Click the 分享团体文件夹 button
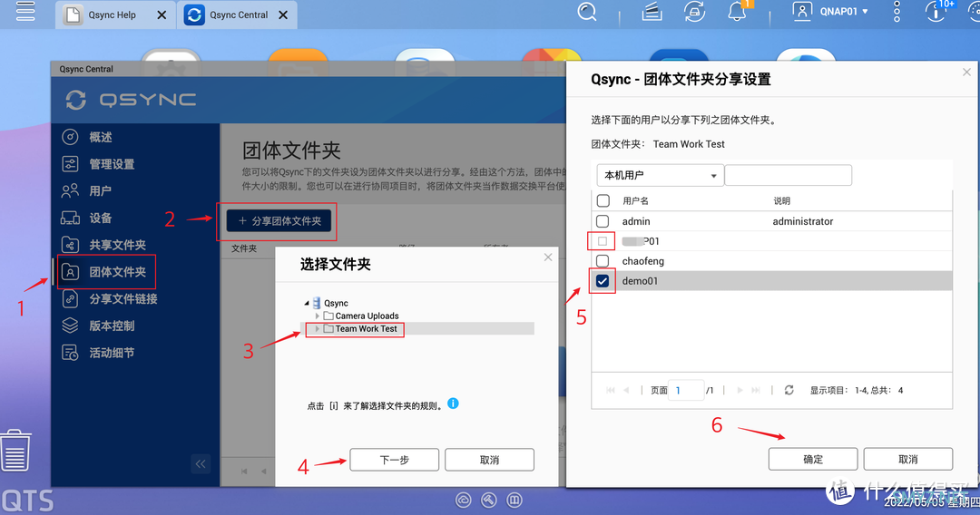The height and width of the screenshot is (515, 980). 279,221
